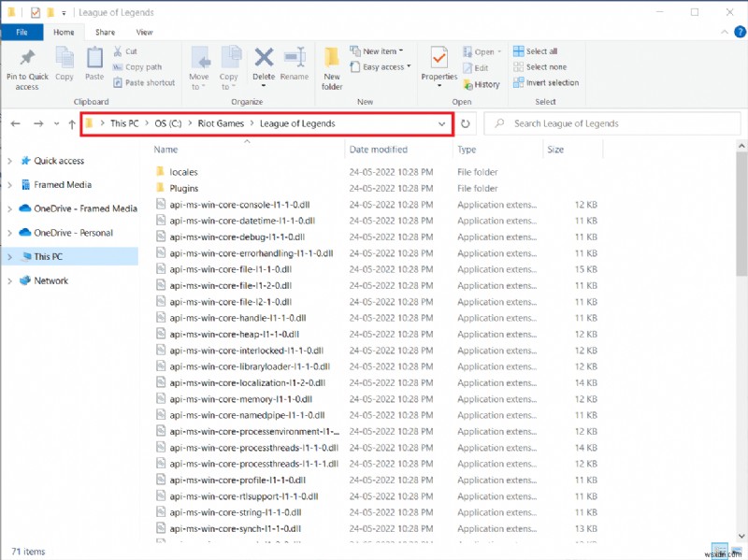Open the Copy to ribbon button
This screenshot has width=748, height=560.
coord(229,67)
